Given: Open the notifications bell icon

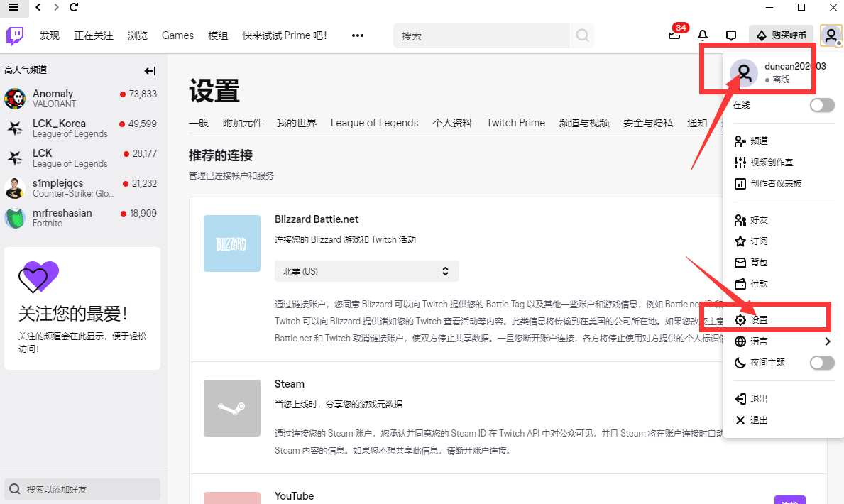Looking at the screenshot, I should tap(703, 35).
